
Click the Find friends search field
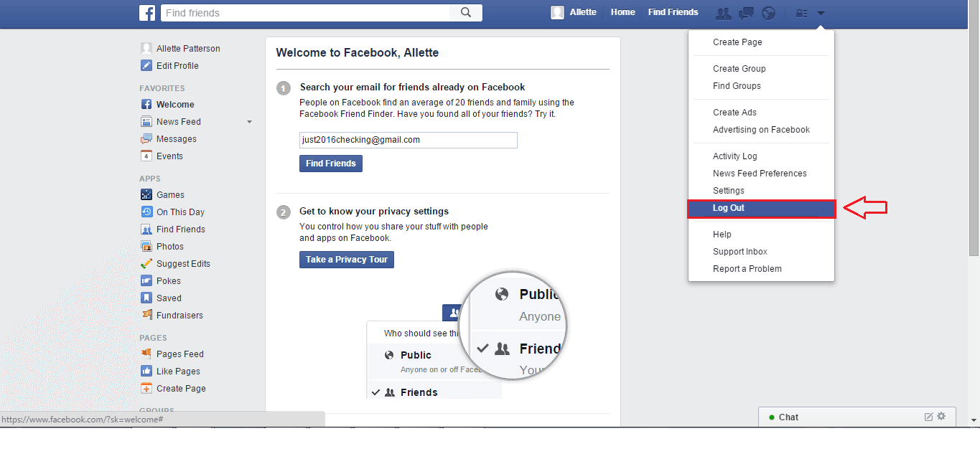[305, 13]
